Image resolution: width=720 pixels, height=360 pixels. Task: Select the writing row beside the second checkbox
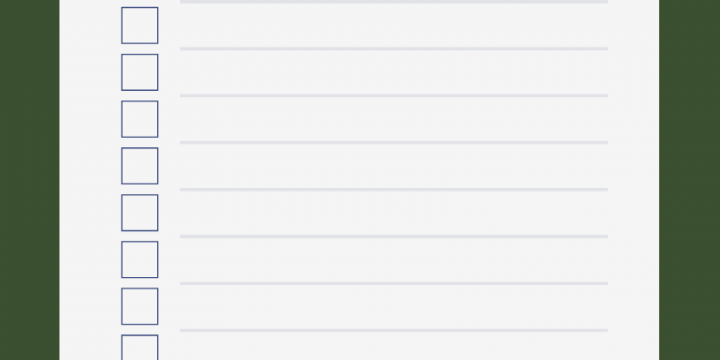click(x=394, y=72)
